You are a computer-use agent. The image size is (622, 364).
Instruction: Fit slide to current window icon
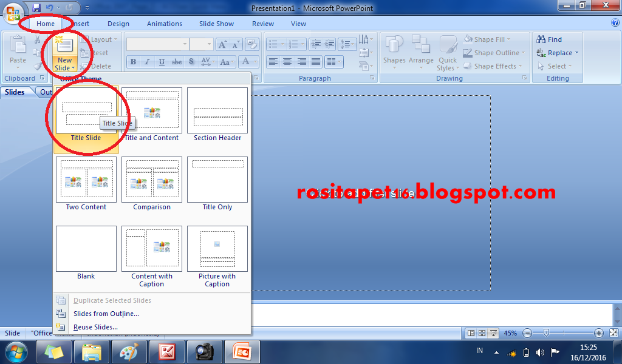(x=613, y=333)
